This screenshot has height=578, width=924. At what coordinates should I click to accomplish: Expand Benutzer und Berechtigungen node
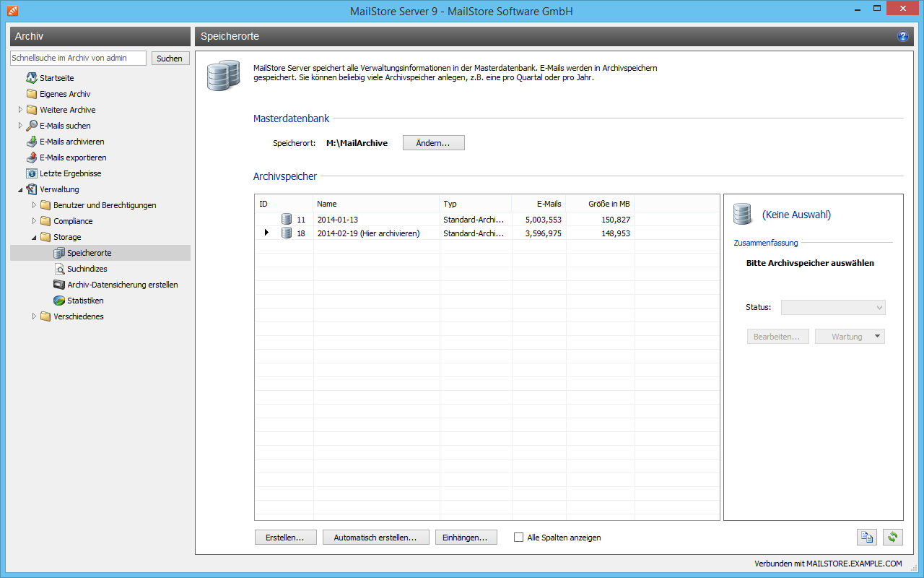click(x=34, y=205)
